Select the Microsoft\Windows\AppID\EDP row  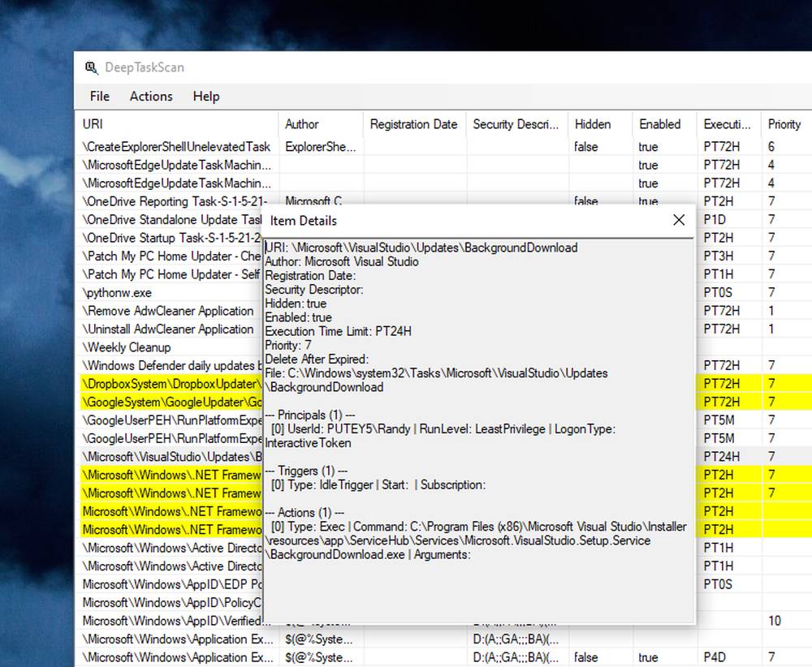point(172,584)
